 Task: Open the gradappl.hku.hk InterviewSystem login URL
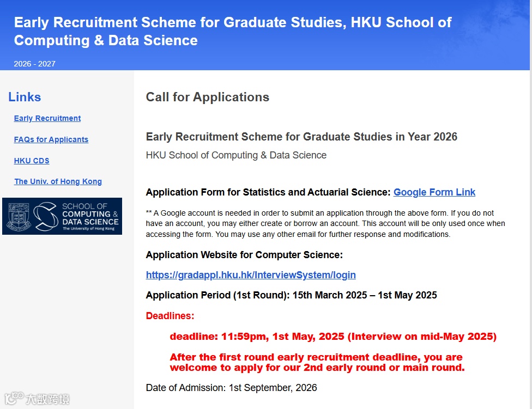251,275
